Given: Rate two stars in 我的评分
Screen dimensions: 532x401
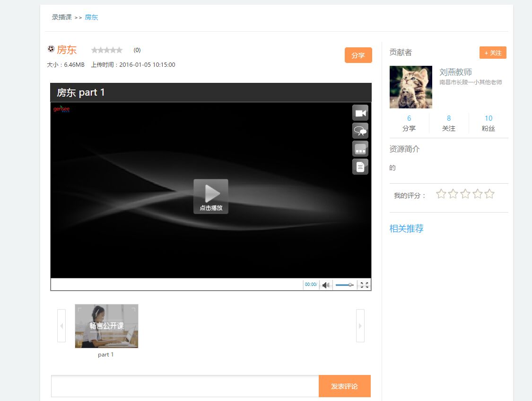Looking at the screenshot, I should [454, 194].
